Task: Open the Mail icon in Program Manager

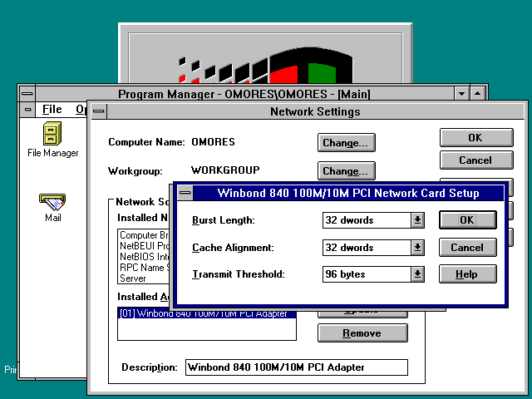Action: coord(52,208)
